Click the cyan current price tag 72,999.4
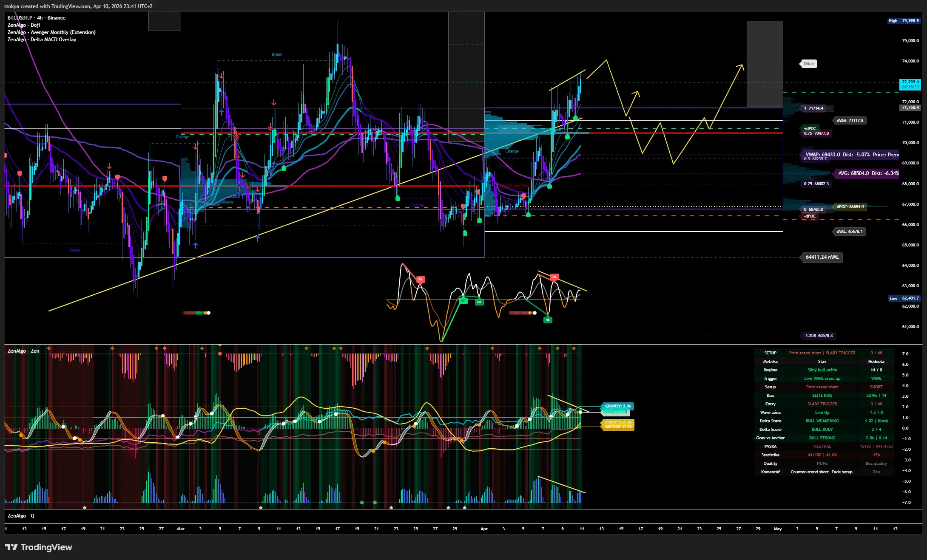Image resolution: width=927 pixels, height=560 pixels. pyautogui.click(x=910, y=84)
